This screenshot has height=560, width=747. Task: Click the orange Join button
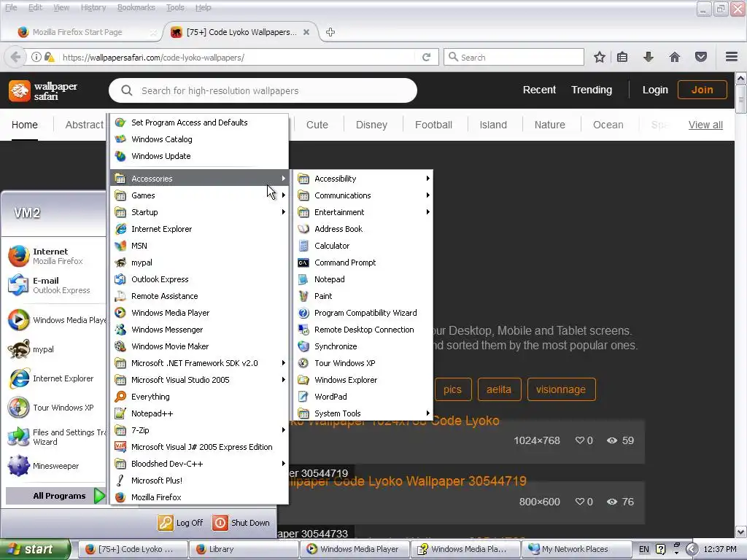[x=703, y=90]
